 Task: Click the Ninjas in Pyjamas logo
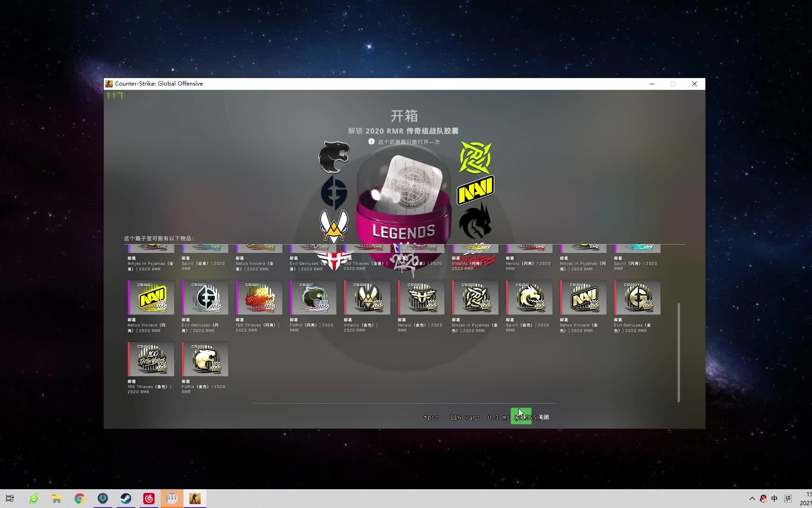tap(475, 158)
